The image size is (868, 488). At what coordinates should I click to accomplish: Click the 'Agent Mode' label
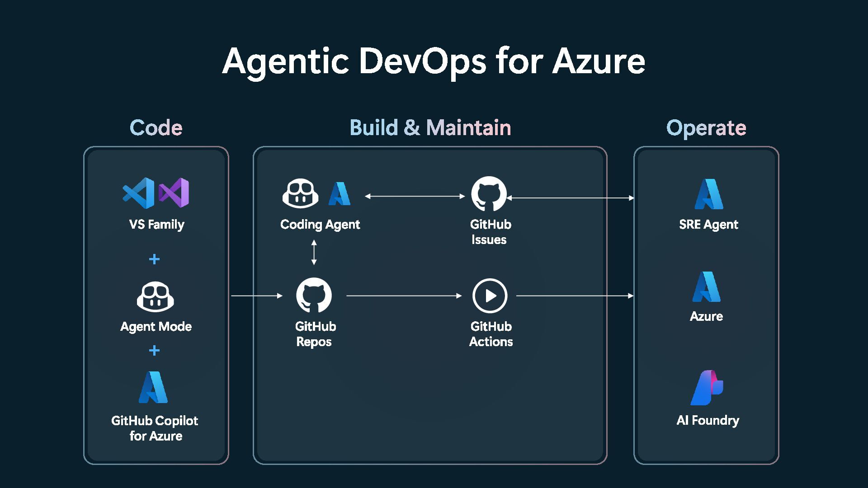pyautogui.click(x=156, y=327)
